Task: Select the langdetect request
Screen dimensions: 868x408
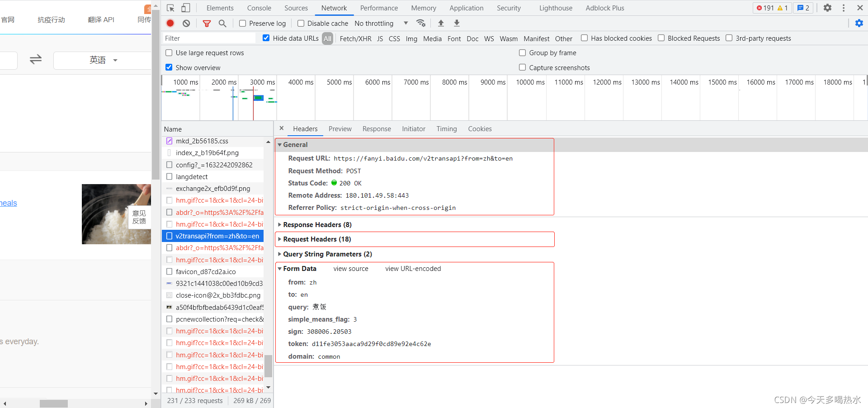Action: point(213,177)
